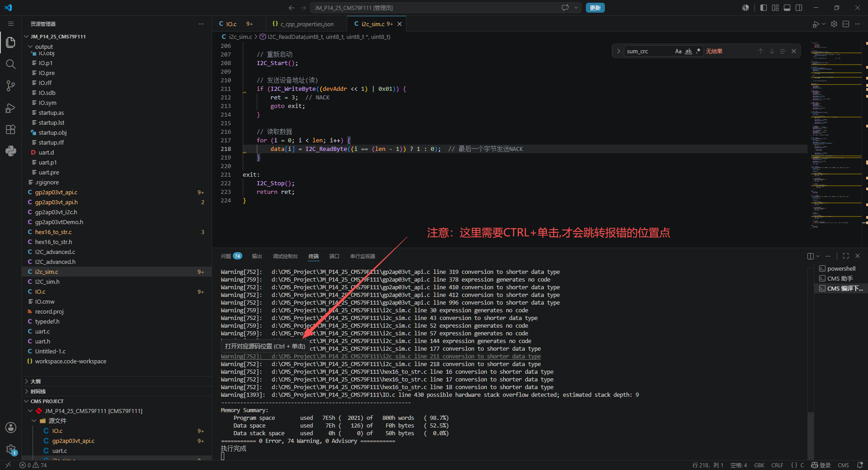Viewport: 868px width, 470px height.
Task: Toggle secondary side bar layout icon
Action: tap(799, 8)
